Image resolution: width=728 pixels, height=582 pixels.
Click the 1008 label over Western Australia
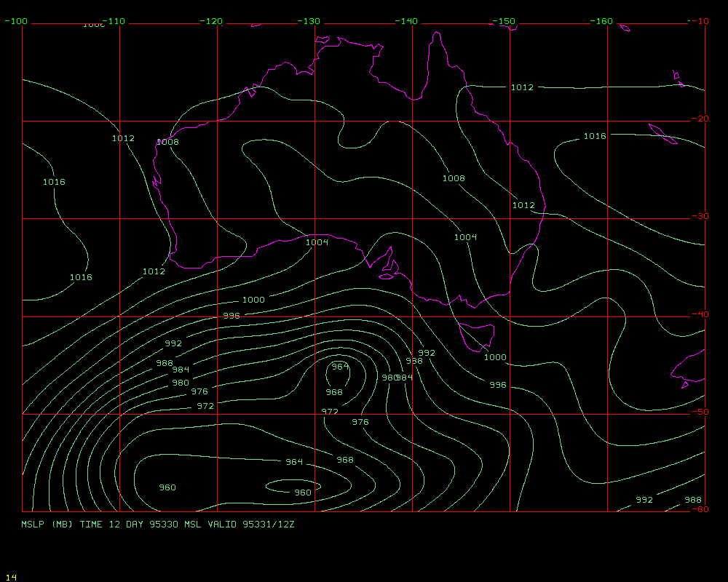point(167,142)
